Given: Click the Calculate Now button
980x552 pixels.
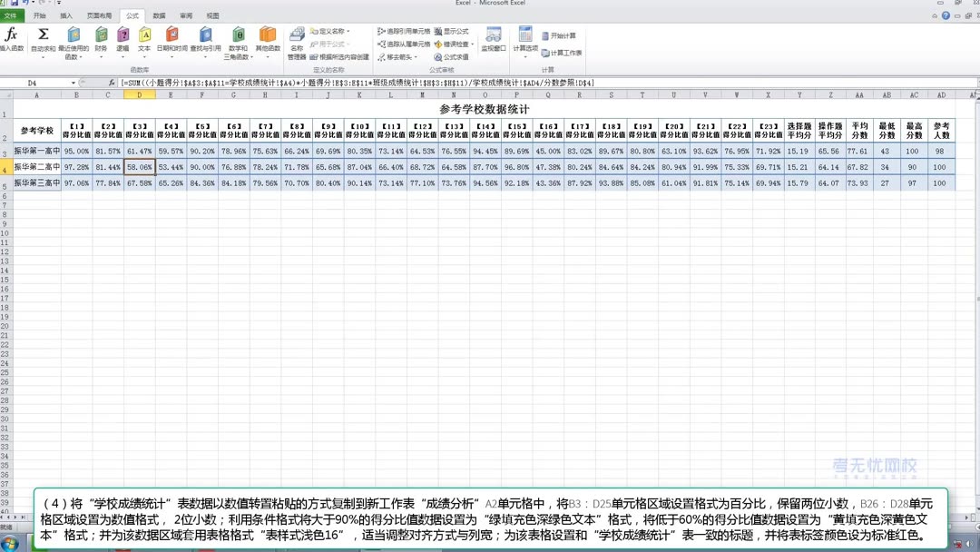Looking at the screenshot, I should [559, 34].
